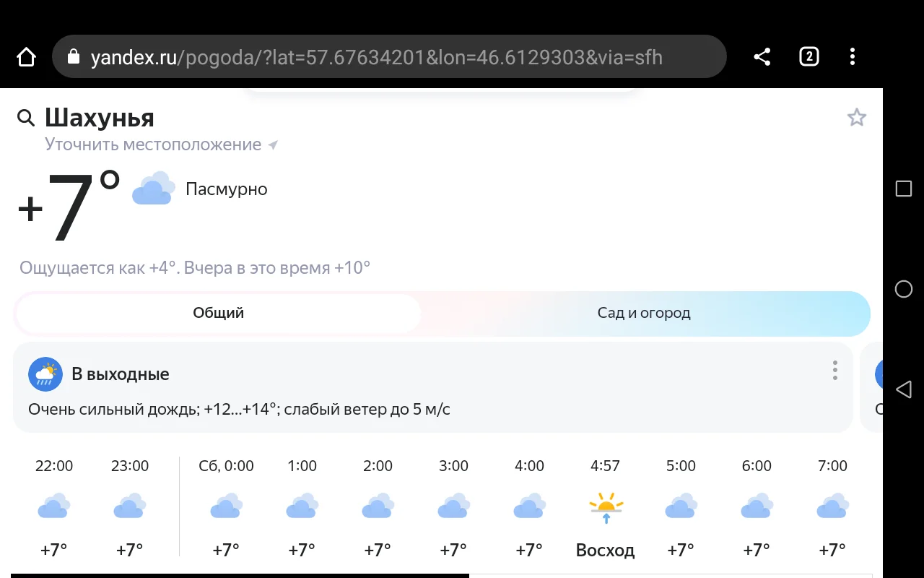Select the sunrise sun icon at 4:57
Viewport: 924px width, 578px height.
click(605, 507)
